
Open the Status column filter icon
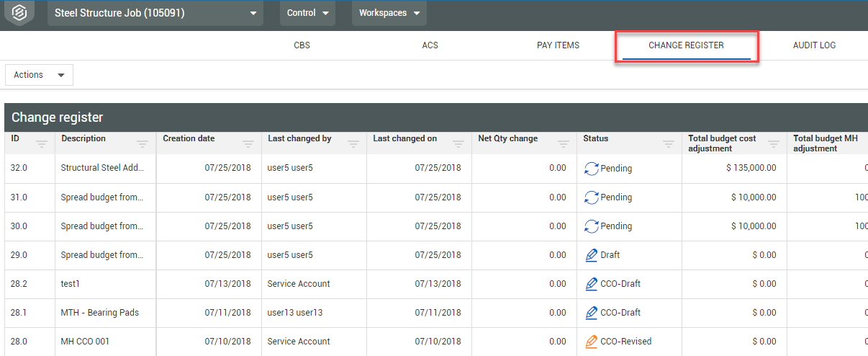[x=669, y=144]
